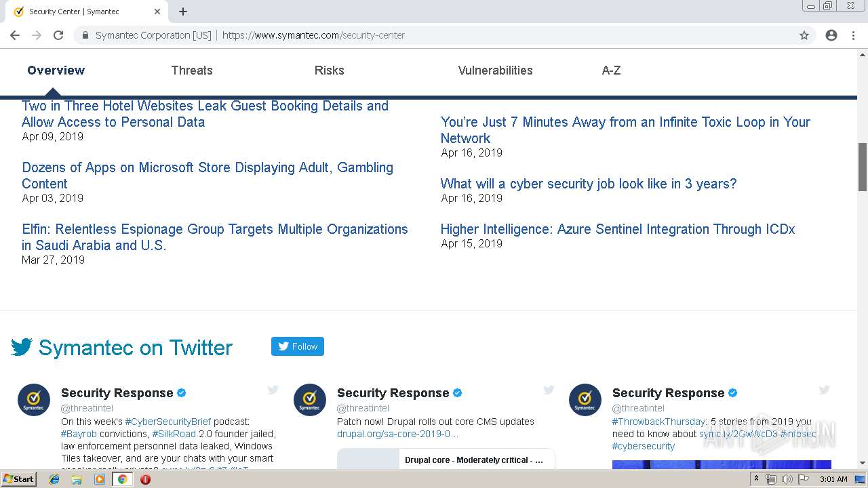Click Twitter bird icon on ThrowbackThursday tweet
The height and width of the screenshot is (488, 868).
pyautogui.click(x=825, y=390)
